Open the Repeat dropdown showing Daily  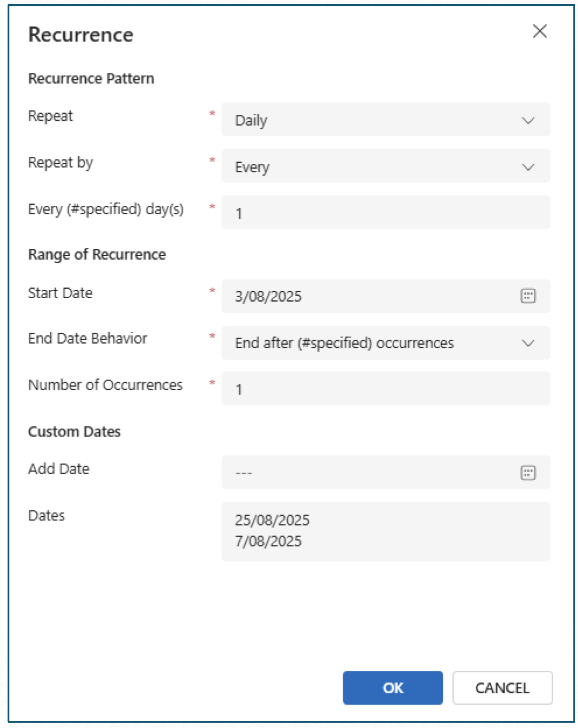(x=374, y=120)
